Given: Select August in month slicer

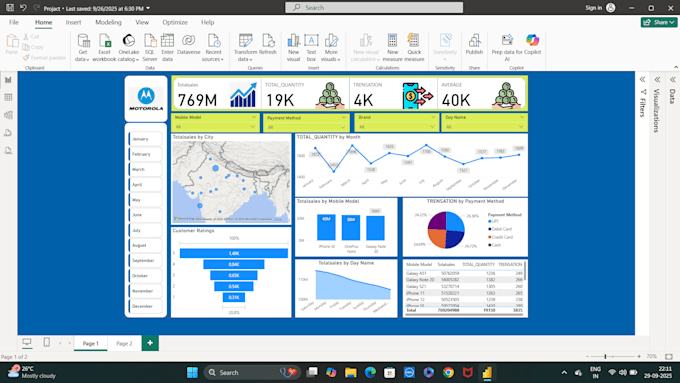Looking at the screenshot, I should tap(146, 245).
